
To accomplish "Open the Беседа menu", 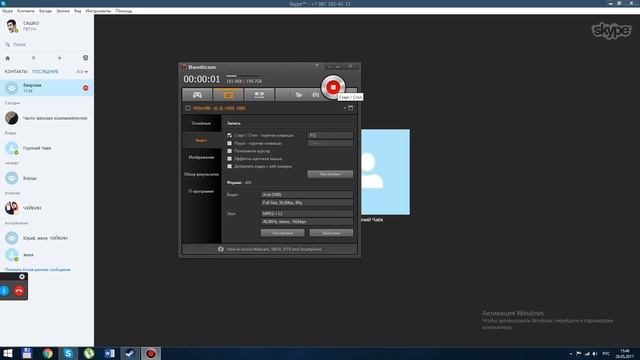I will (x=45, y=11).
